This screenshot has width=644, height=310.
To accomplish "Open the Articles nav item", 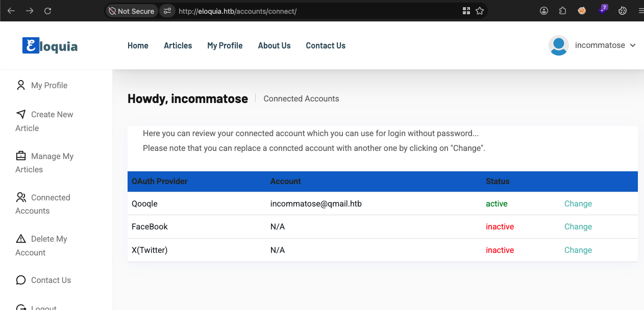I will [x=178, y=45].
